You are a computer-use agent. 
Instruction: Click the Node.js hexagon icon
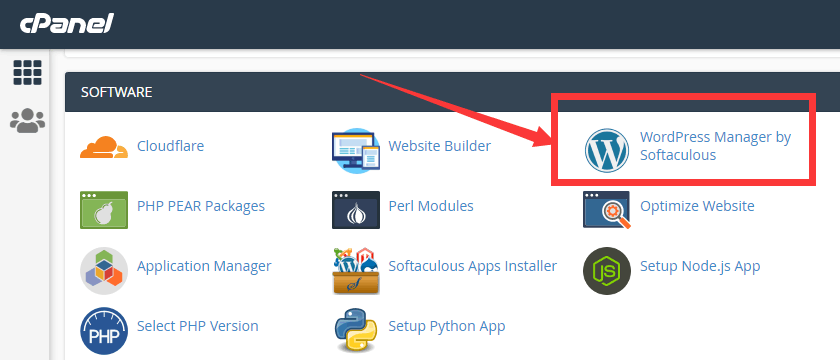(606, 271)
